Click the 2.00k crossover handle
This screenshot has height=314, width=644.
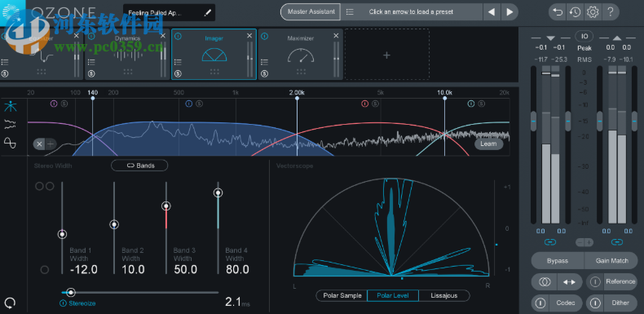(297, 99)
